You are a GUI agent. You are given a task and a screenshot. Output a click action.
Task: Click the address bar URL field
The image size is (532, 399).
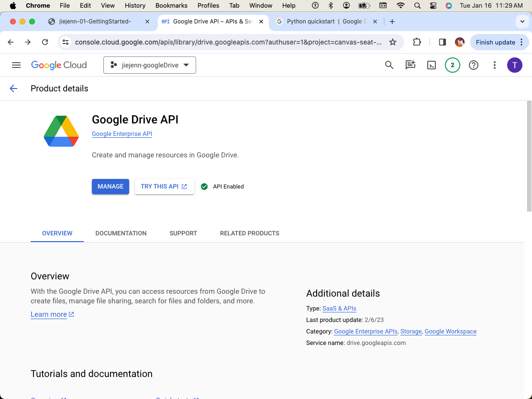coord(228,42)
